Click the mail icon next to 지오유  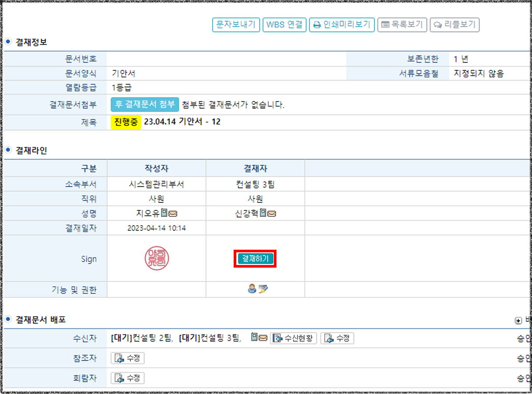(173, 214)
